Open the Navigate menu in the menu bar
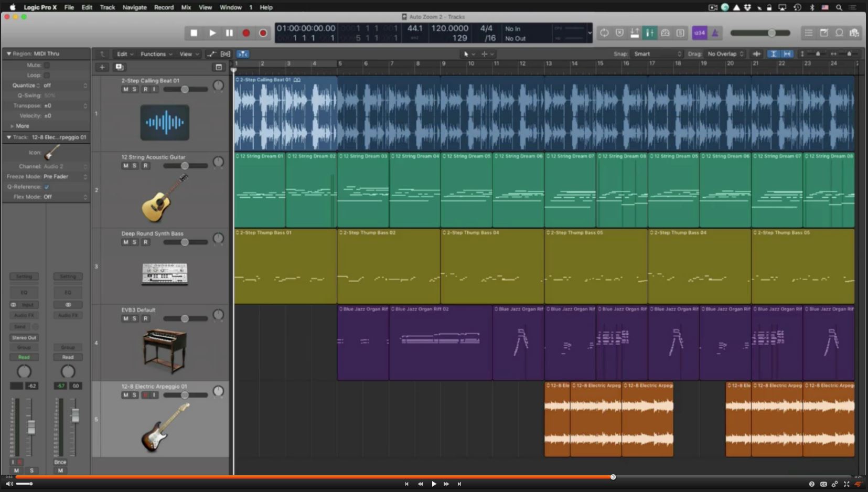This screenshot has height=492, width=868. pos(134,7)
